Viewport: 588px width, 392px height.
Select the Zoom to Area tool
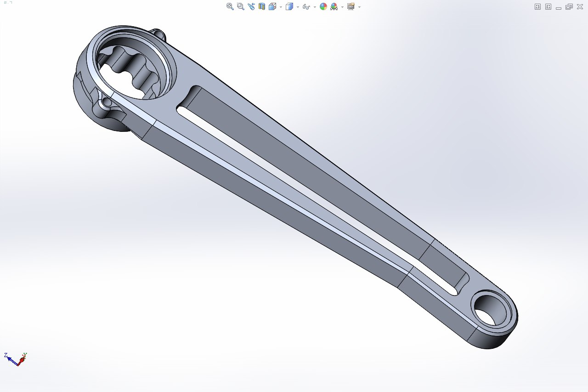click(240, 6)
